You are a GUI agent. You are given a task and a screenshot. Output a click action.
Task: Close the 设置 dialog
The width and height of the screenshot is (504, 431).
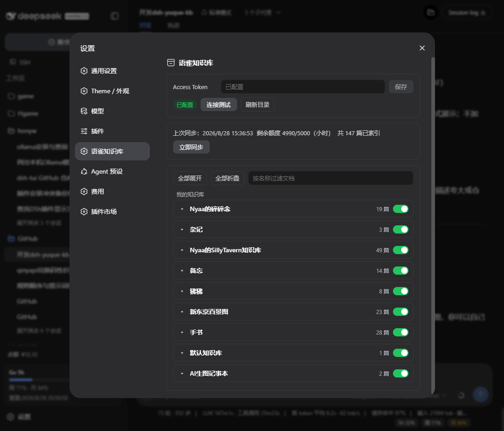point(422,48)
